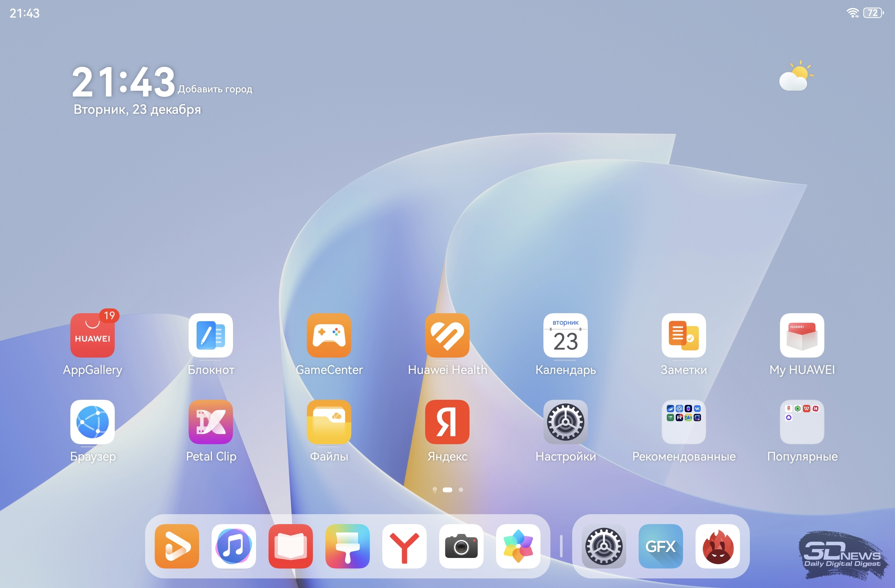Image resolution: width=895 pixels, height=588 pixels.
Task: Click the Добавить город link
Action: tap(215, 89)
